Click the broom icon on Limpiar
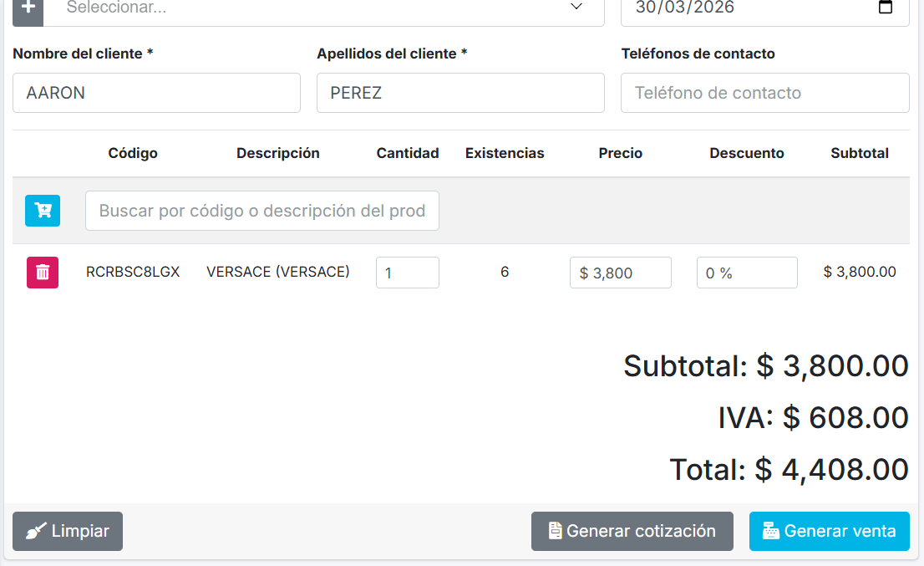 click(36, 532)
